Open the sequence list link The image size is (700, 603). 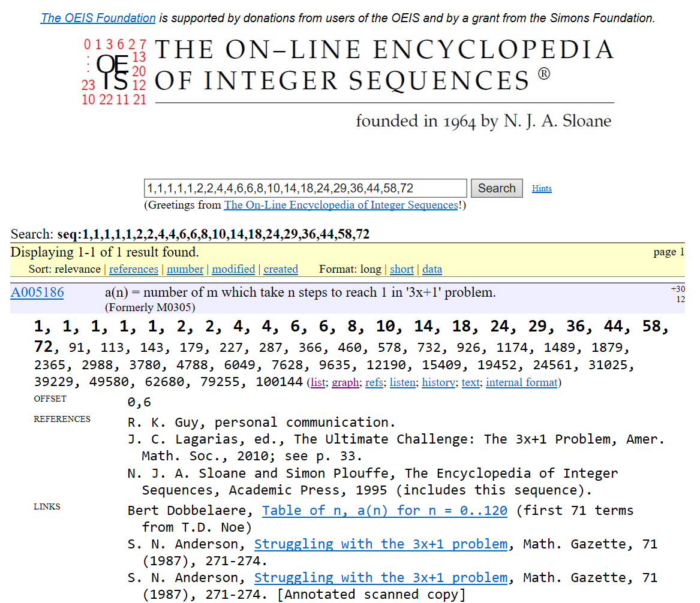(x=318, y=382)
